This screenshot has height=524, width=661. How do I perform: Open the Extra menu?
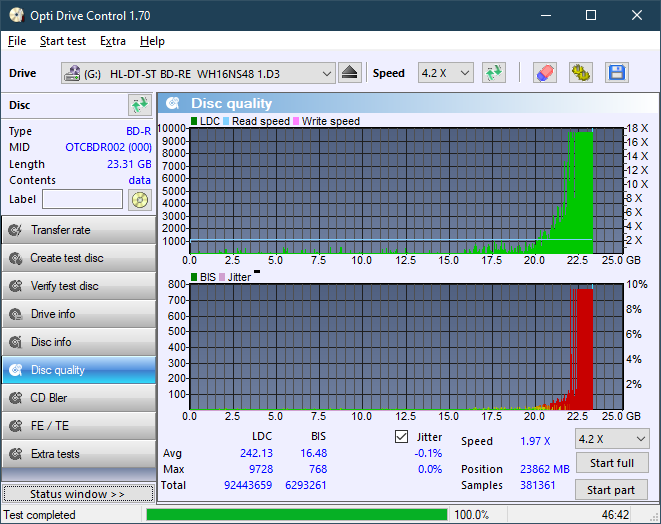(x=113, y=41)
